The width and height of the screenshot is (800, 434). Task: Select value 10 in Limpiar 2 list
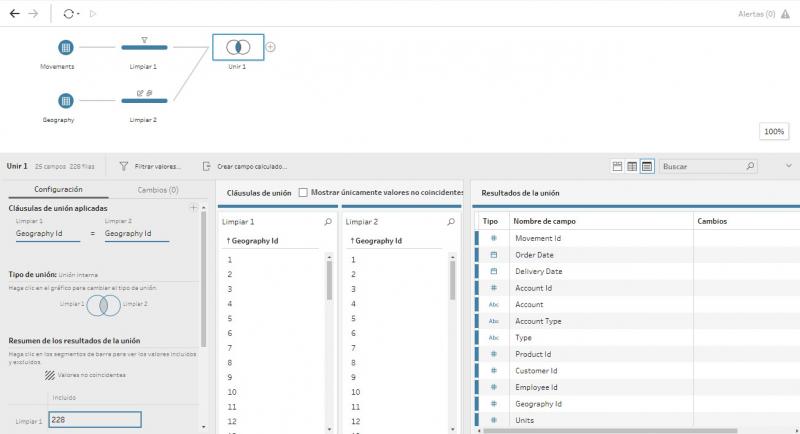356,392
